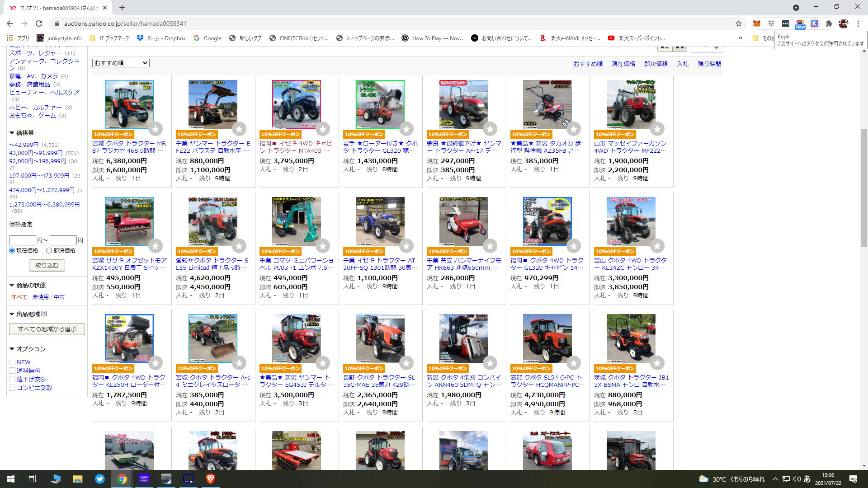Screen dimensions: 868x488
Task: Click the 絞り込む filter button
Action: click(x=47, y=265)
